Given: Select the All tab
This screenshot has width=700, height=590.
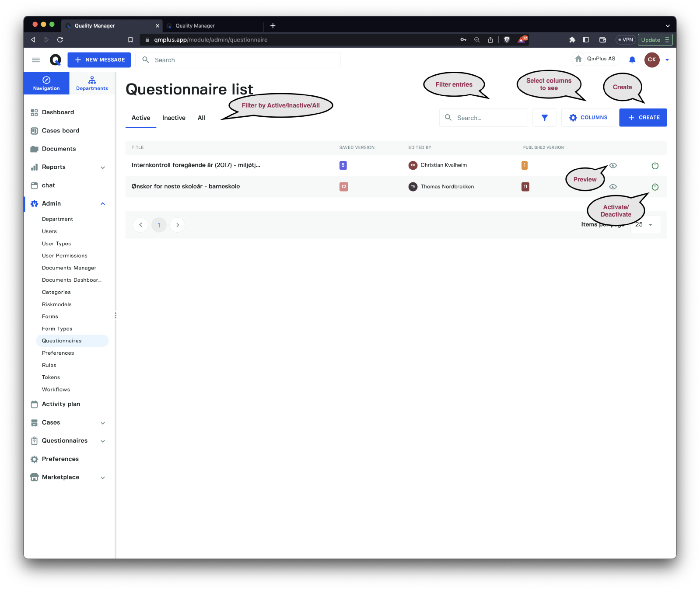Looking at the screenshot, I should (201, 118).
